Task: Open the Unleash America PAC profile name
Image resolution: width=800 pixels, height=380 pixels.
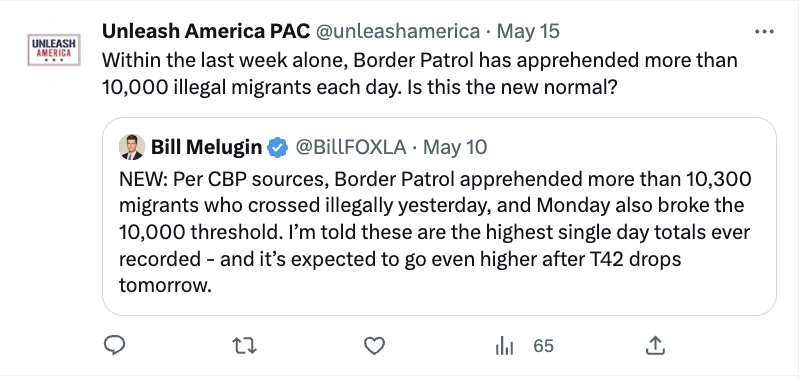Action: coord(206,32)
